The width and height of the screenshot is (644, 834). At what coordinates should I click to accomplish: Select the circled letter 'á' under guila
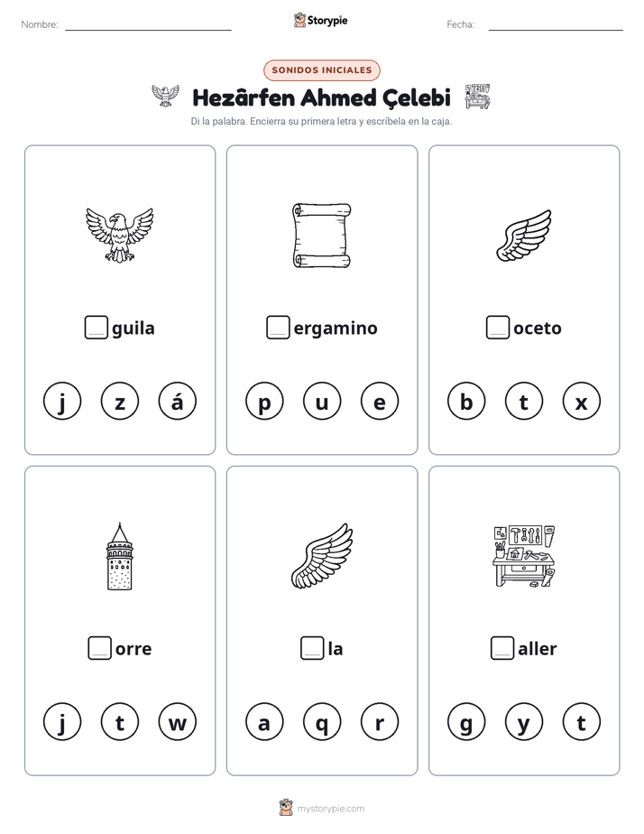tap(178, 401)
